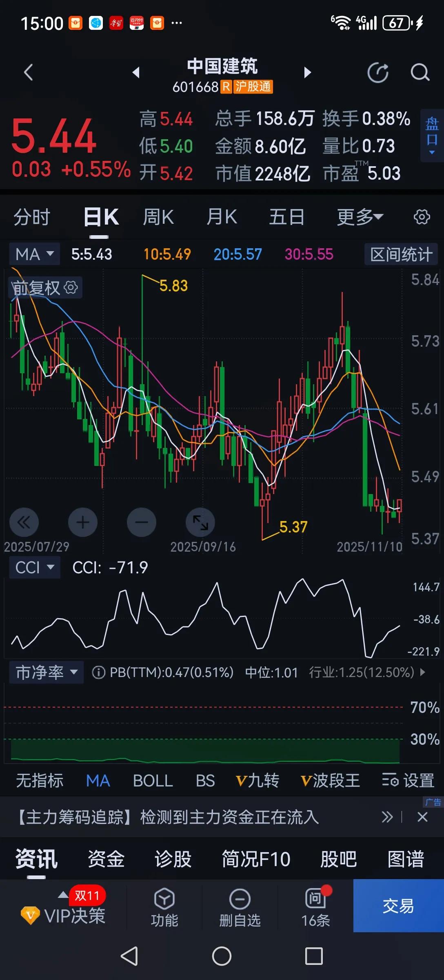The width and height of the screenshot is (444, 980).
Task: Expand the 更多 period dropdown
Action: tap(360, 217)
